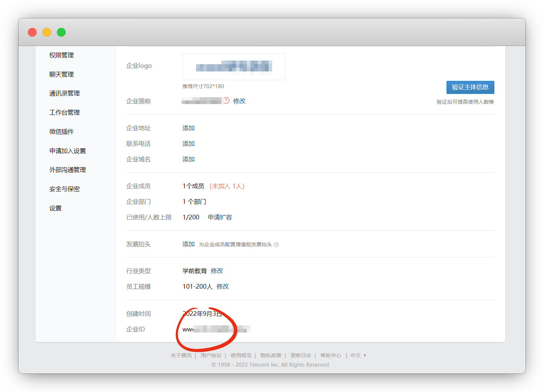Click the 验证主体信息 button
This screenshot has height=392, width=544.
click(x=470, y=87)
